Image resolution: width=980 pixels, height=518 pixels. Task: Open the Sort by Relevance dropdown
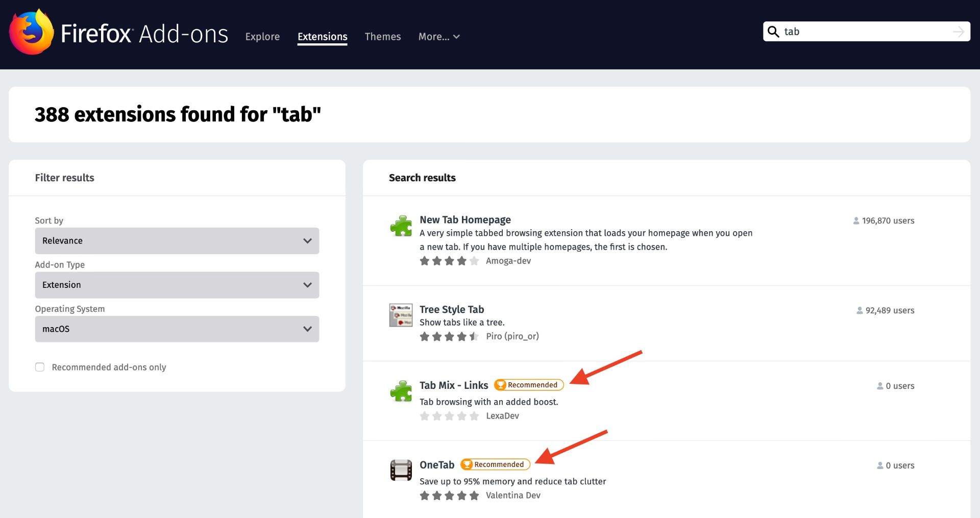[x=177, y=241]
